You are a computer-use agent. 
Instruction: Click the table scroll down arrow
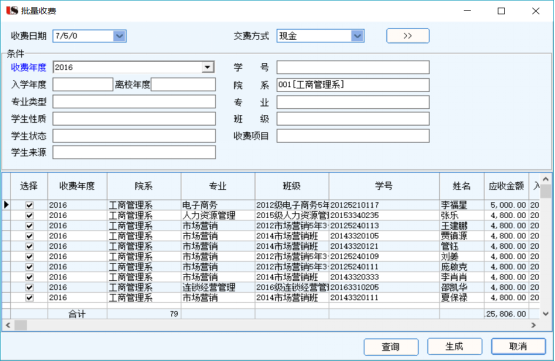click(545, 314)
